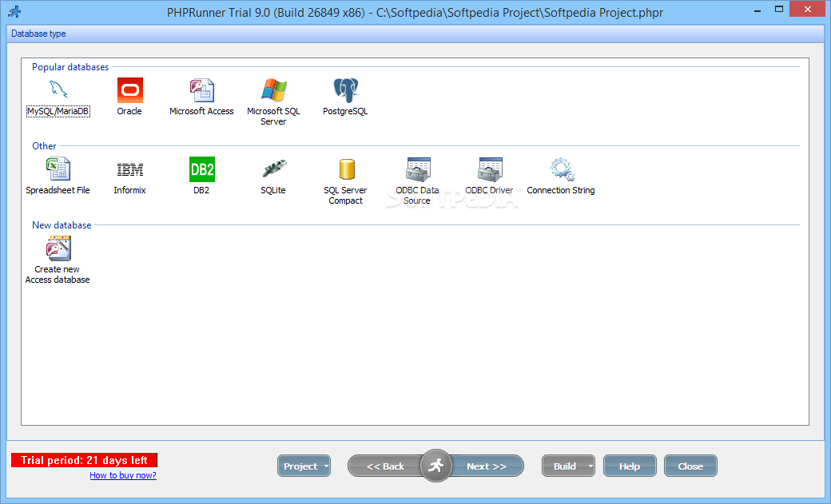
Task: Choose the IBM Informix icon
Action: point(129,169)
